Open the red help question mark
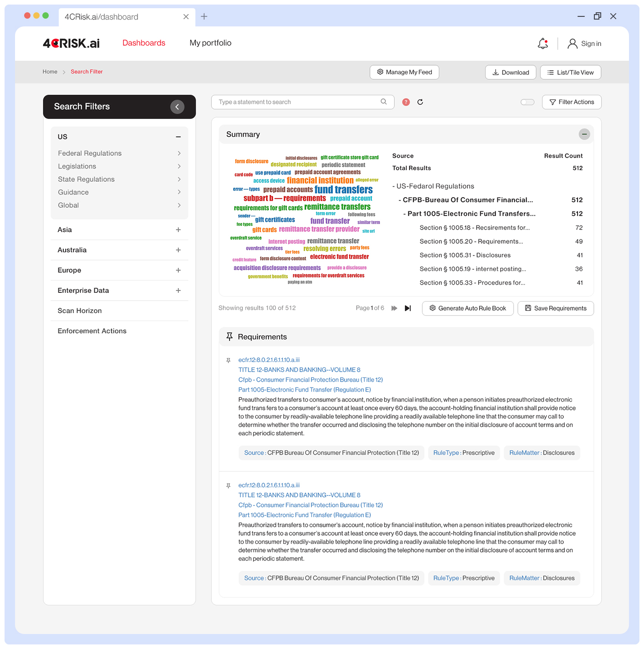Viewport: 644px width, 649px height. 406,102
